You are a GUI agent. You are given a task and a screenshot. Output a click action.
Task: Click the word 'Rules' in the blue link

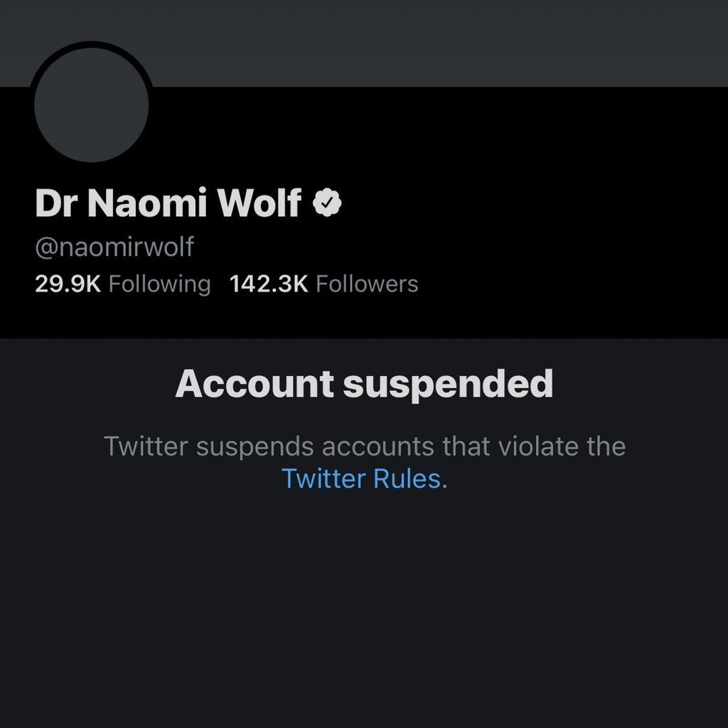407,478
